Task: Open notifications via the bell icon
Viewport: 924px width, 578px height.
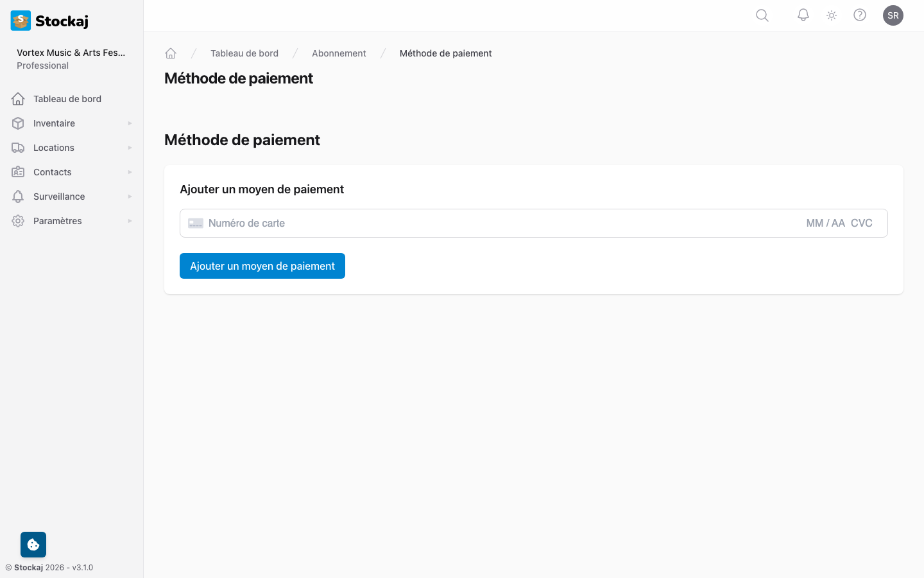Action: pos(803,15)
